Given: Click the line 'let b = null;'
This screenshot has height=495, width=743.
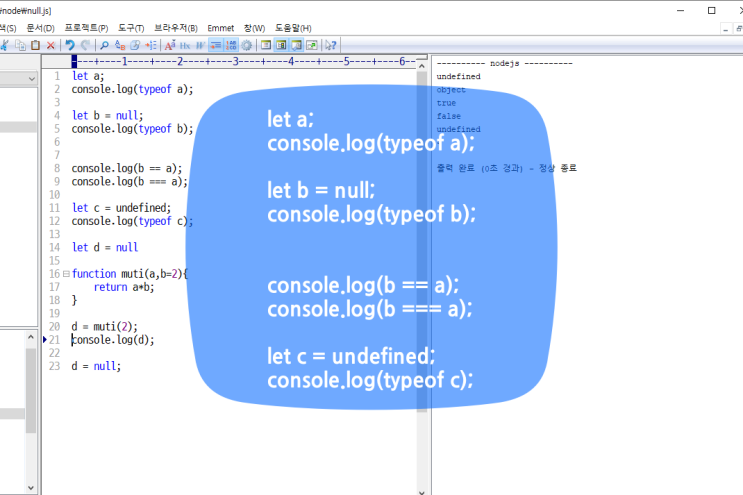Looking at the screenshot, I should (107, 116).
